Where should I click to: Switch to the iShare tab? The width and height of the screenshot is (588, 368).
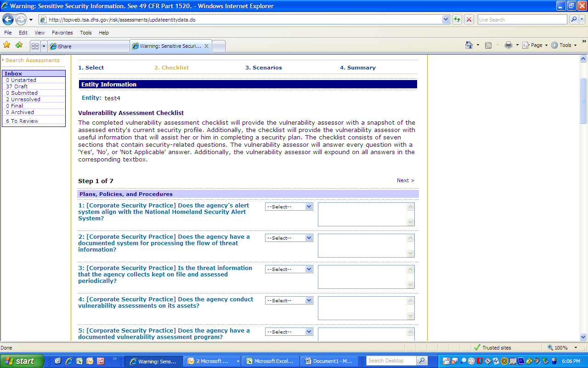coord(87,46)
